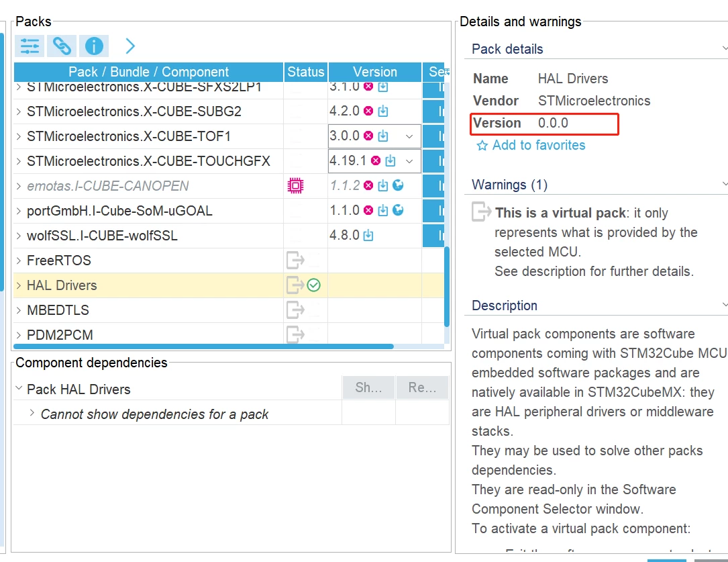The width and height of the screenshot is (728, 562).
Task: Expand the HAL Drivers tree row
Action: point(19,285)
